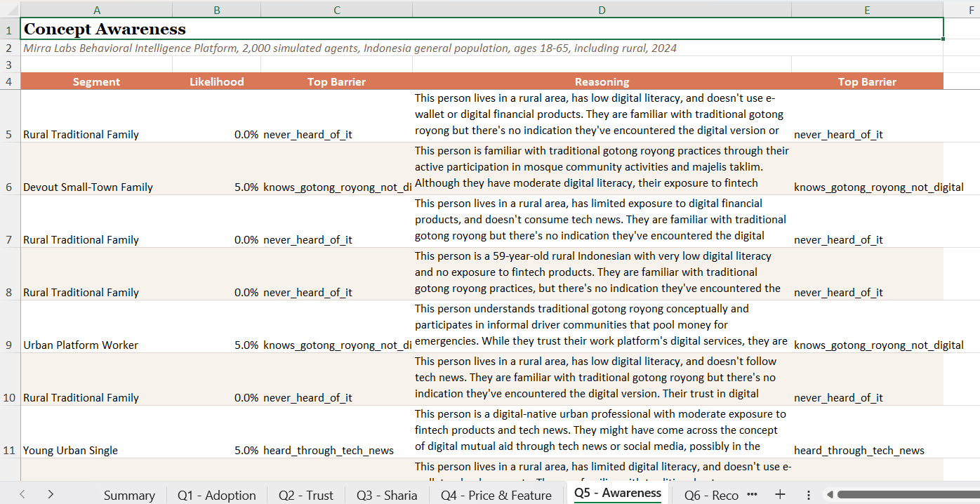Screen dimensions: 980x504
Task: Open the Summary sheet tab
Action: 129,495
